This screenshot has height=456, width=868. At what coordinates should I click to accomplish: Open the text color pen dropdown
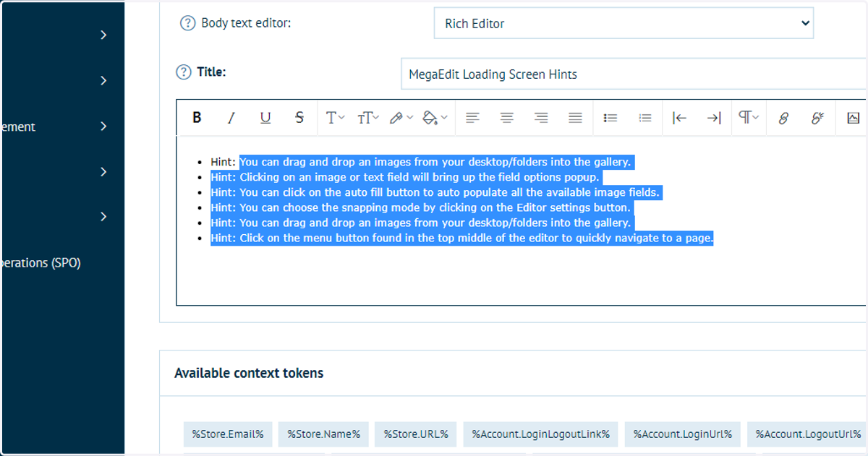pos(401,118)
